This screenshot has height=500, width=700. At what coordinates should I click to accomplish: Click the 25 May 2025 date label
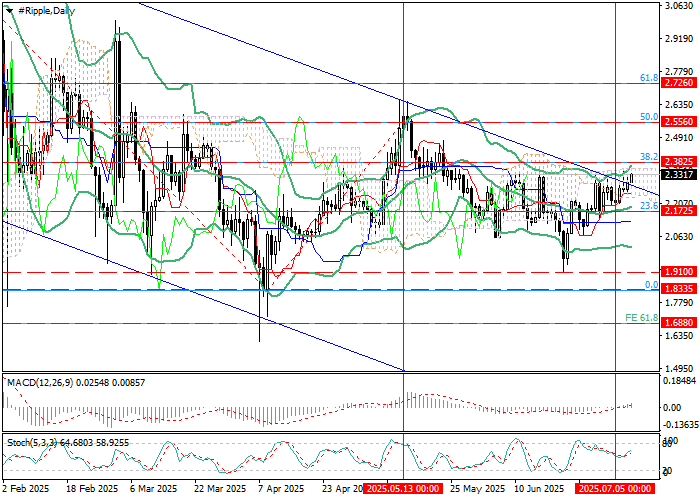[478, 488]
